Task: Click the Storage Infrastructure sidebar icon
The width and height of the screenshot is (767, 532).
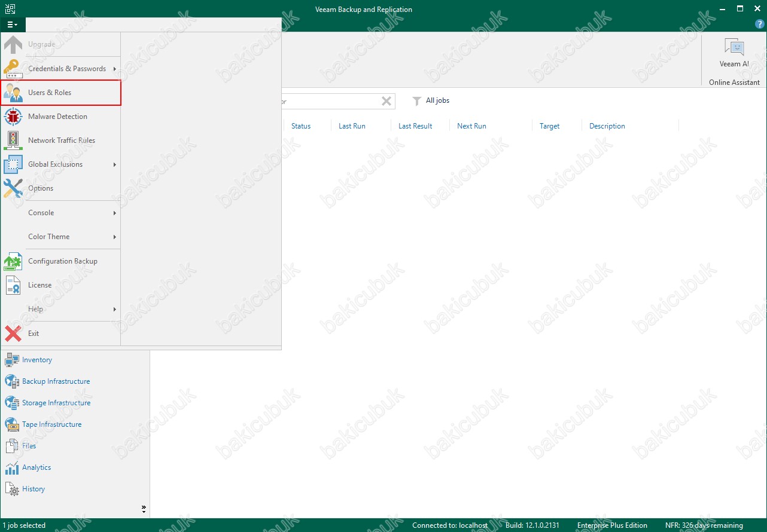Action: click(12, 403)
